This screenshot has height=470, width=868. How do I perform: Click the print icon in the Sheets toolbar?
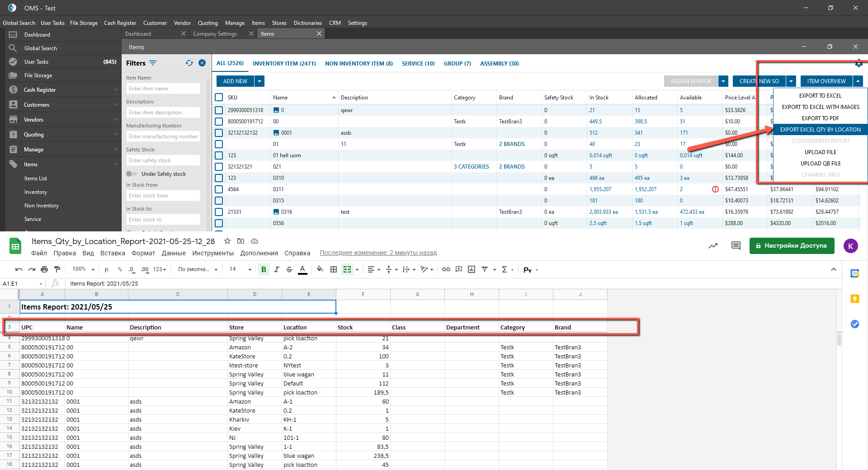point(44,270)
